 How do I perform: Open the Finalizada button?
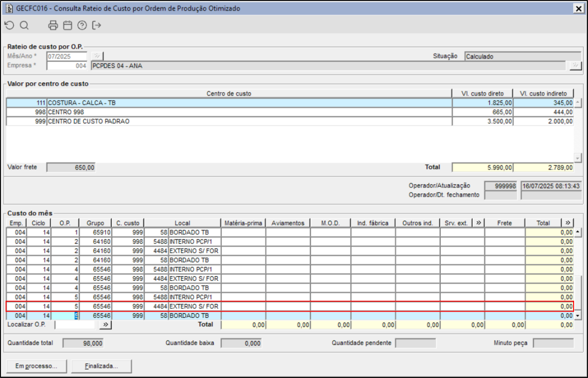pos(101,366)
